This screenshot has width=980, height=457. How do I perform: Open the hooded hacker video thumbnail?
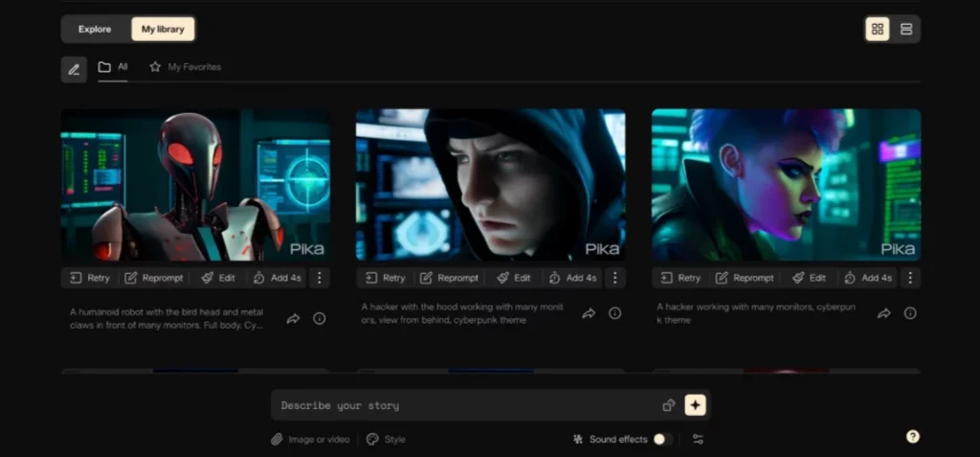[x=491, y=185]
